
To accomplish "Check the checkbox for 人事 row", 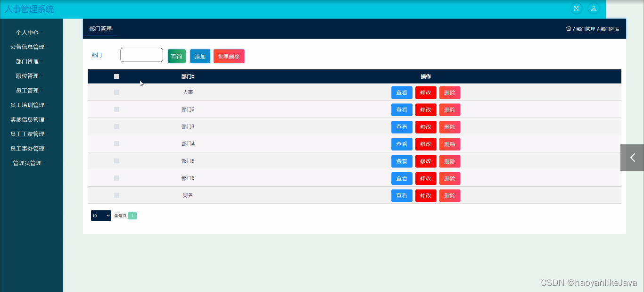I will click(116, 92).
